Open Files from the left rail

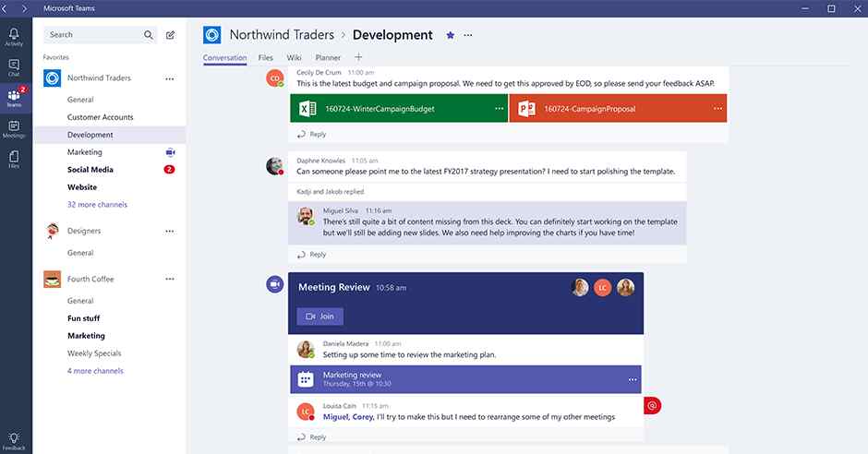[14, 159]
